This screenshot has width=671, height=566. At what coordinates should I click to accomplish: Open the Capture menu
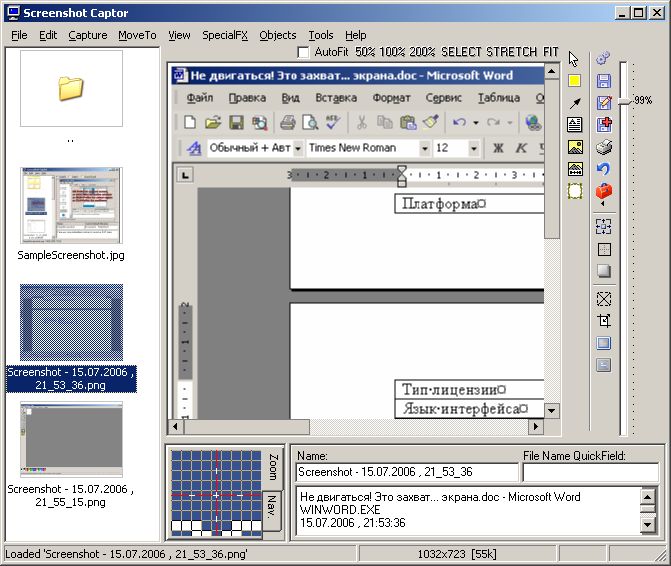click(x=88, y=35)
